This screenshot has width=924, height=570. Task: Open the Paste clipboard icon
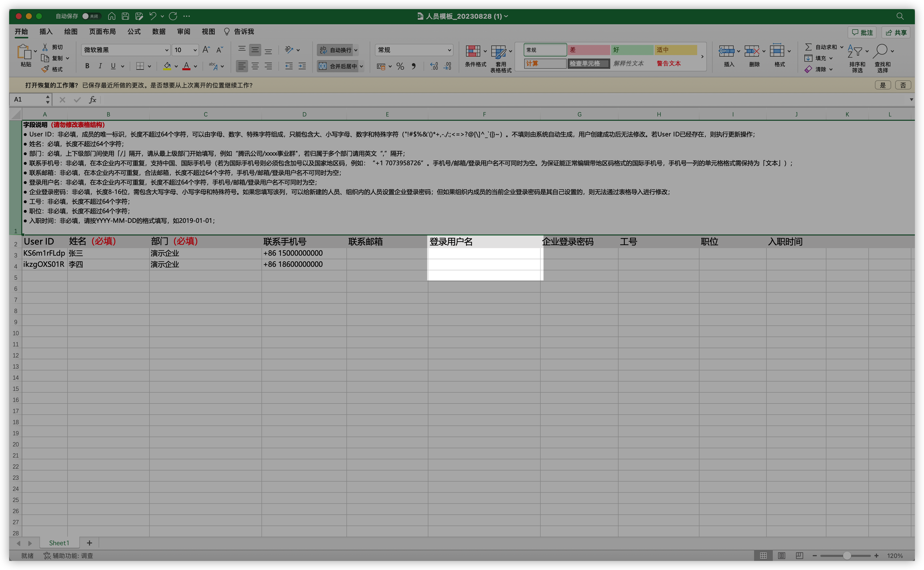(x=24, y=52)
